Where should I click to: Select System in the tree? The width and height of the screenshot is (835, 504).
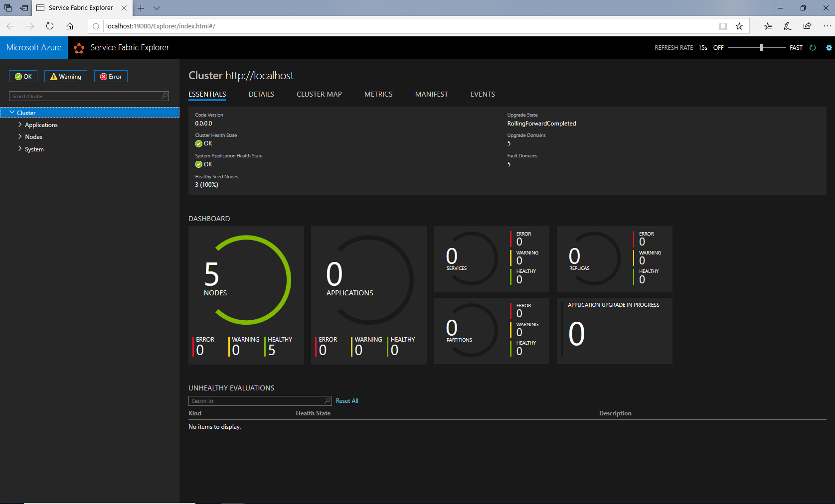34,149
